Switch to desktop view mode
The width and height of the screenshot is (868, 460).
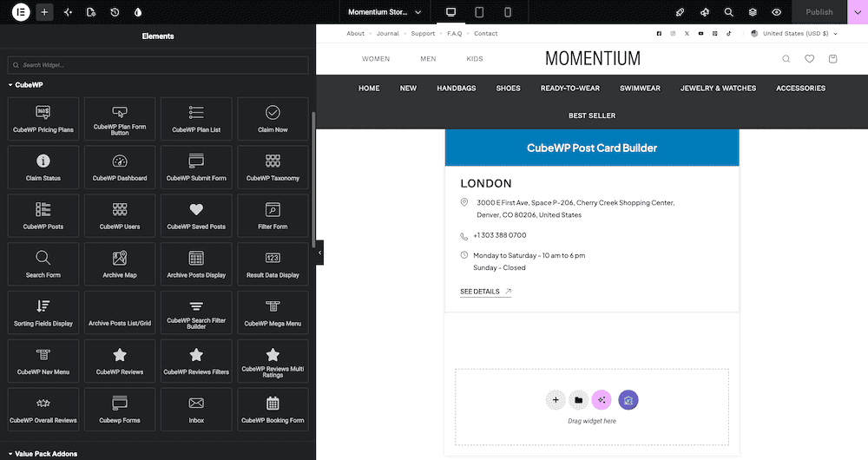450,11
